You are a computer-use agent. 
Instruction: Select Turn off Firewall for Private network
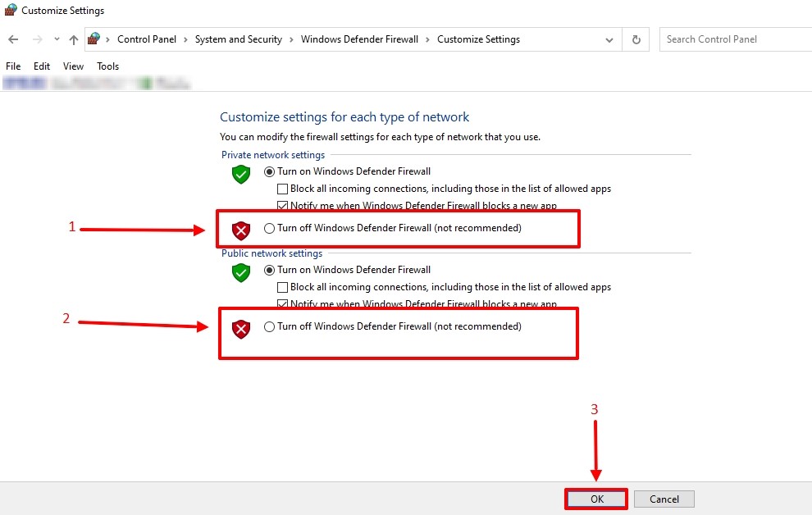(269, 228)
